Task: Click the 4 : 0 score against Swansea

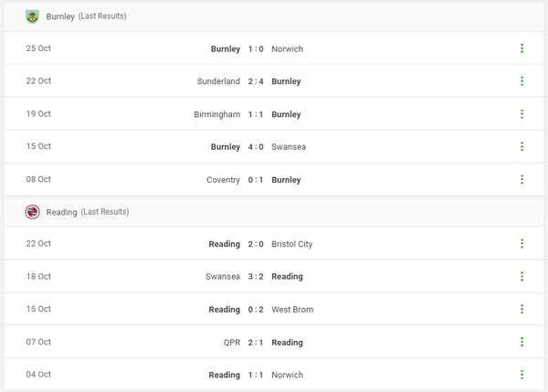Action: click(256, 146)
